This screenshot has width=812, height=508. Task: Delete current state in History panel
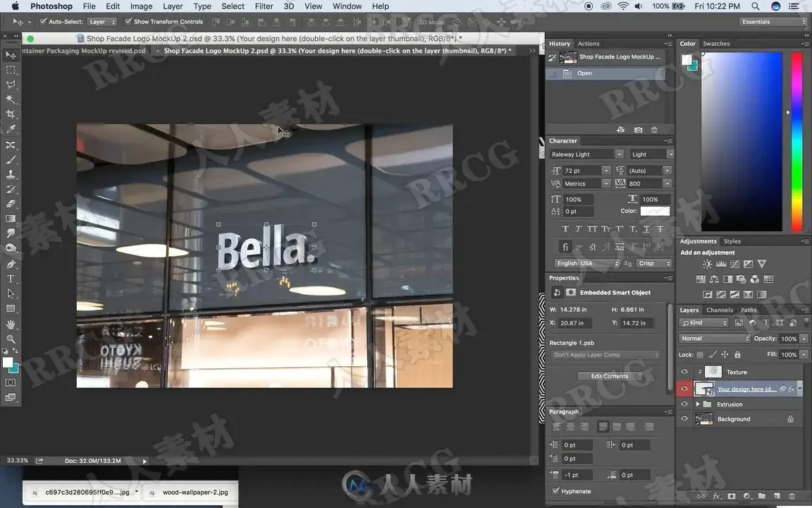tap(654, 130)
